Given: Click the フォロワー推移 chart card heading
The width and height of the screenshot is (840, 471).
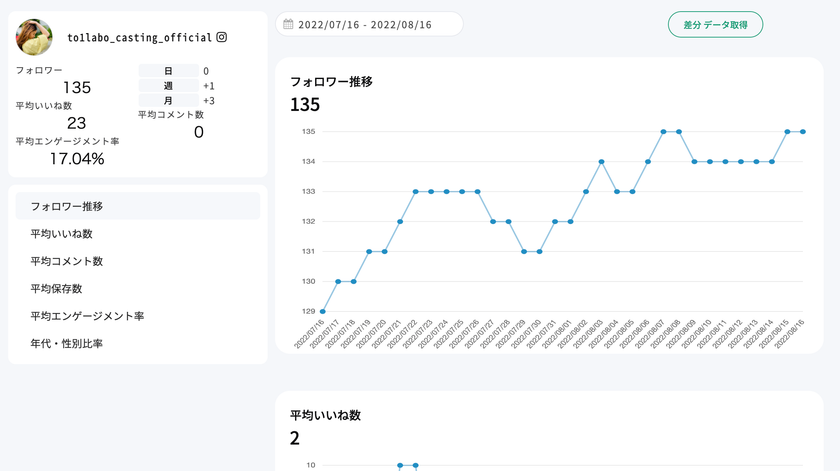Looking at the screenshot, I should pyautogui.click(x=331, y=82).
